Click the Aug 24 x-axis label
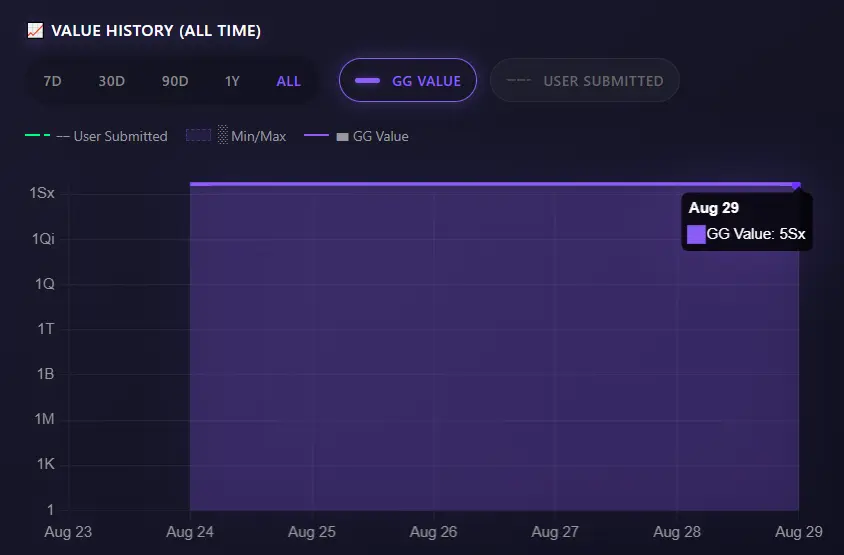The width and height of the screenshot is (844, 555). click(190, 532)
